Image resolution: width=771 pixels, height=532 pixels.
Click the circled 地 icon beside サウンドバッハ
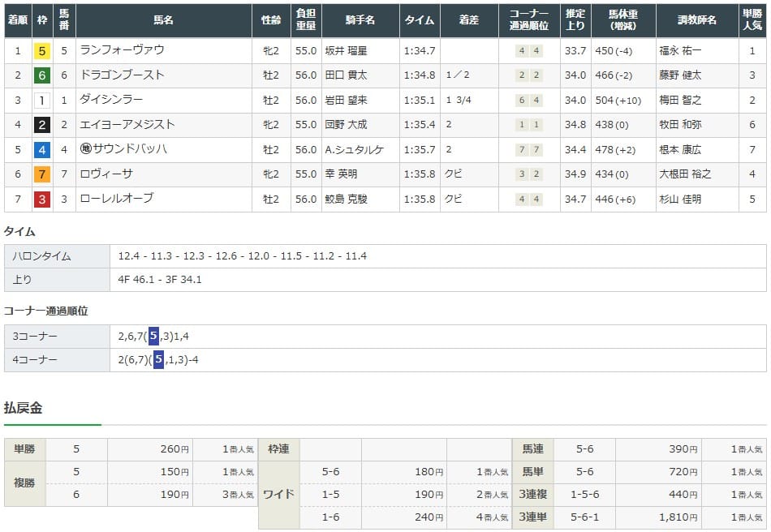[85, 151]
